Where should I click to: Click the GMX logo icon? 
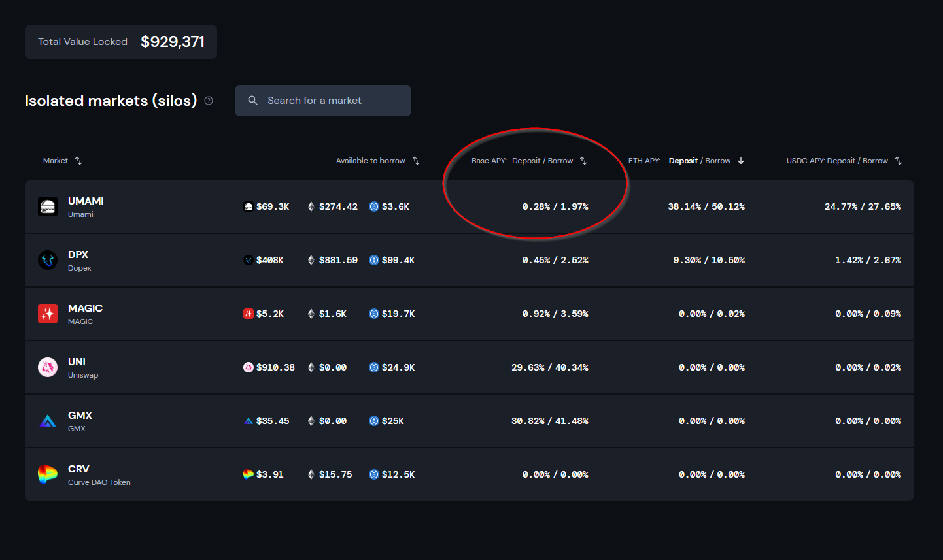coord(48,421)
